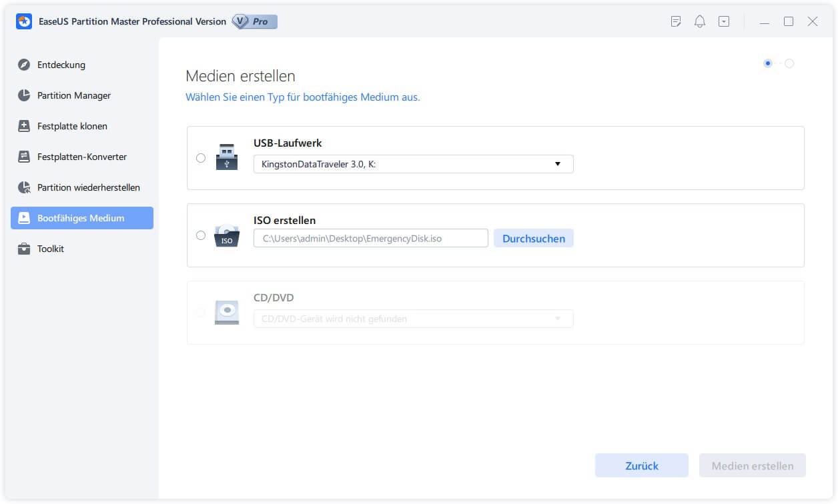Expand the CD/DVD device dropdown
The image size is (838, 504).
pos(414,319)
